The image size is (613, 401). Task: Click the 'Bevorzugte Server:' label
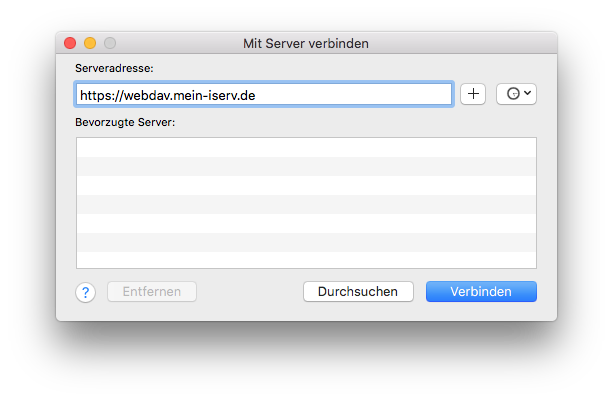(125, 122)
